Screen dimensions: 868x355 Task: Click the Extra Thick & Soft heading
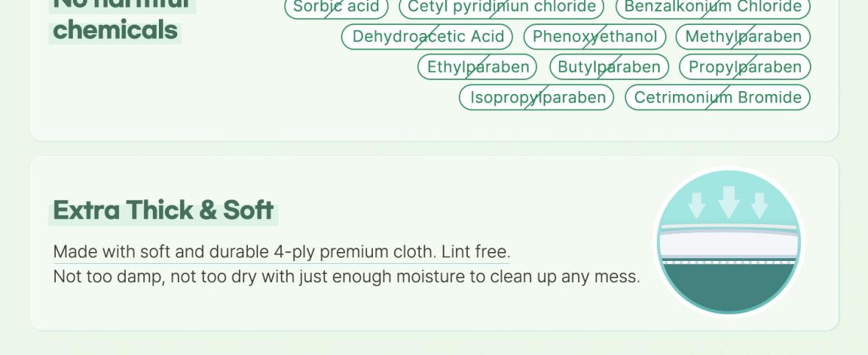pyautogui.click(x=163, y=211)
